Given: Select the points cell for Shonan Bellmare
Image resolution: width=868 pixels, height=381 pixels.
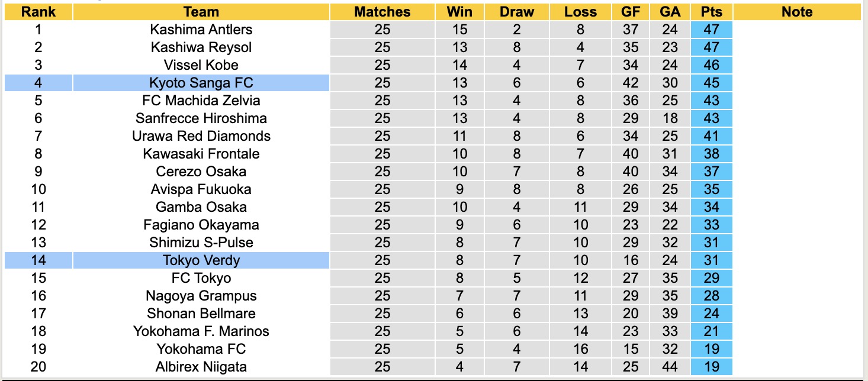Looking at the screenshot, I should (712, 314).
